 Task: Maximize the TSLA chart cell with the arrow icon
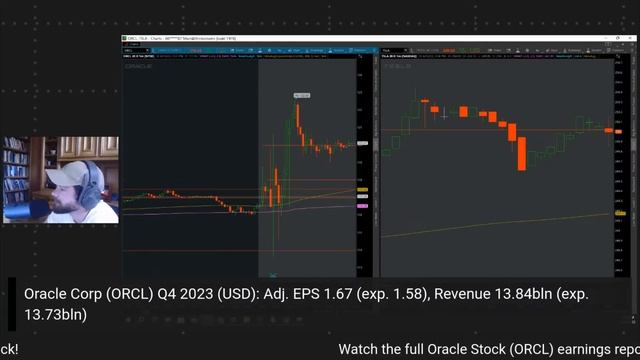tap(618, 56)
